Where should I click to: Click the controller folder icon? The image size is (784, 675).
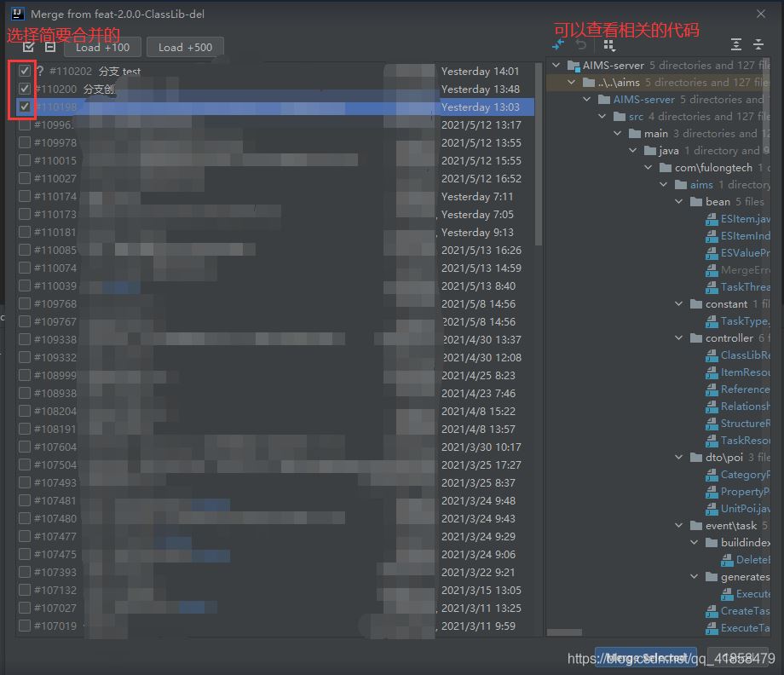coord(696,338)
